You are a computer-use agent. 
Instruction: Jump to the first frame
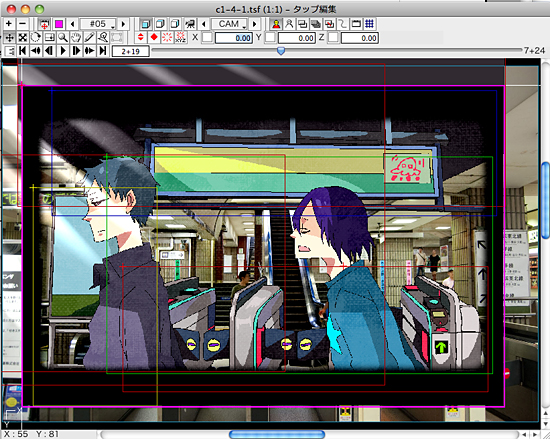(23, 51)
